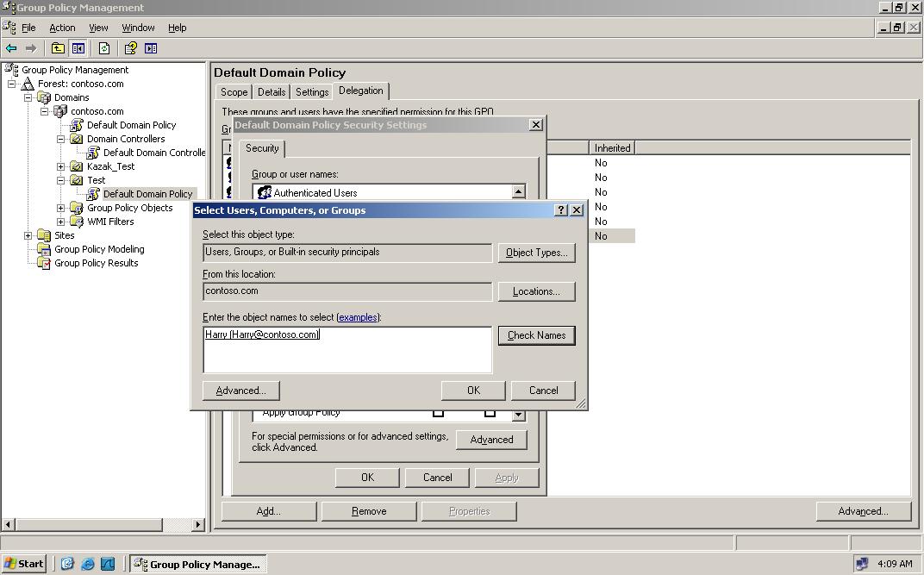Click the Kazak_Test OU icon
The height and width of the screenshot is (575, 924).
pyautogui.click(x=77, y=166)
